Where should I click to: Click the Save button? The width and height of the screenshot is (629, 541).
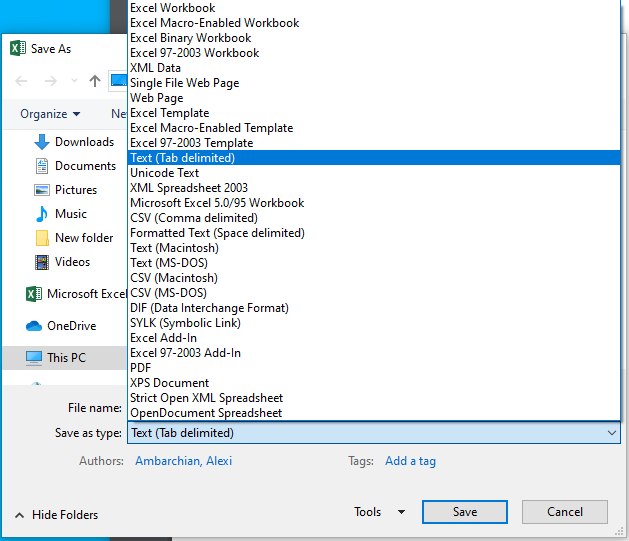point(464,512)
